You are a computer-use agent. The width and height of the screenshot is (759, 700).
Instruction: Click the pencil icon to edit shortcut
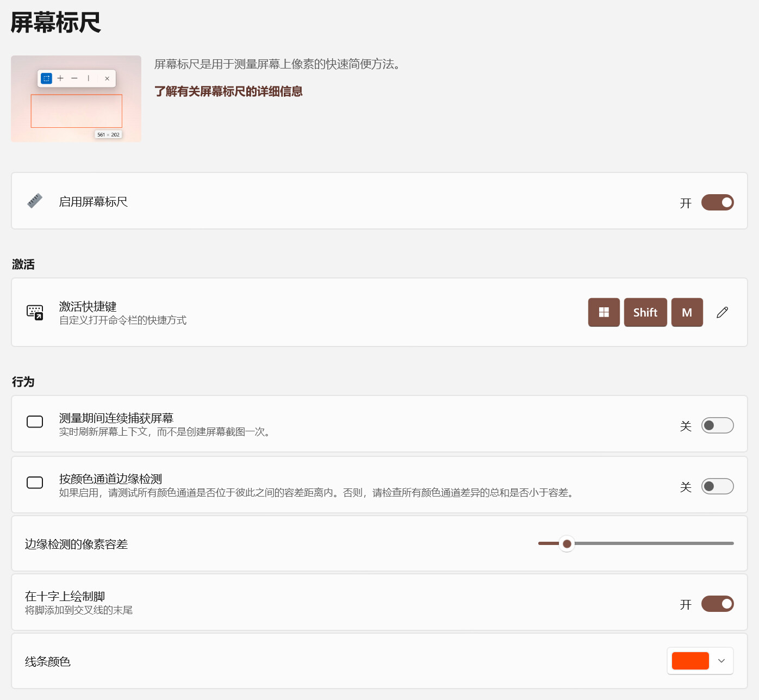722,312
